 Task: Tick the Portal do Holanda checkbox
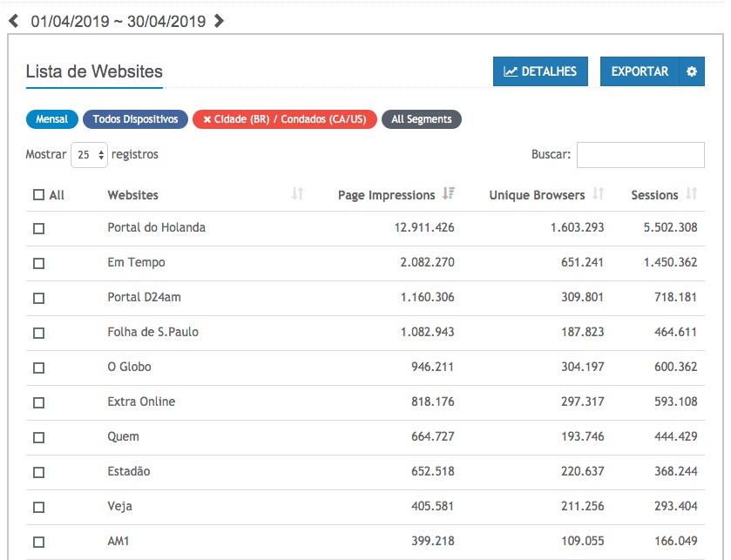coord(38,228)
